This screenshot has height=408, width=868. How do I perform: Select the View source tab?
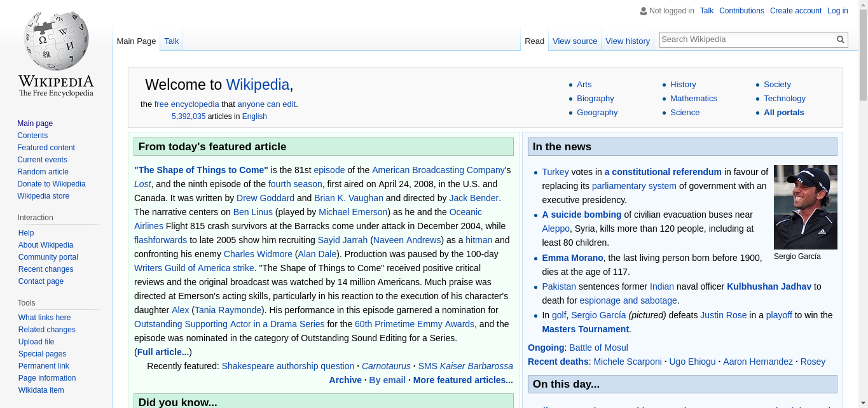(x=574, y=41)
